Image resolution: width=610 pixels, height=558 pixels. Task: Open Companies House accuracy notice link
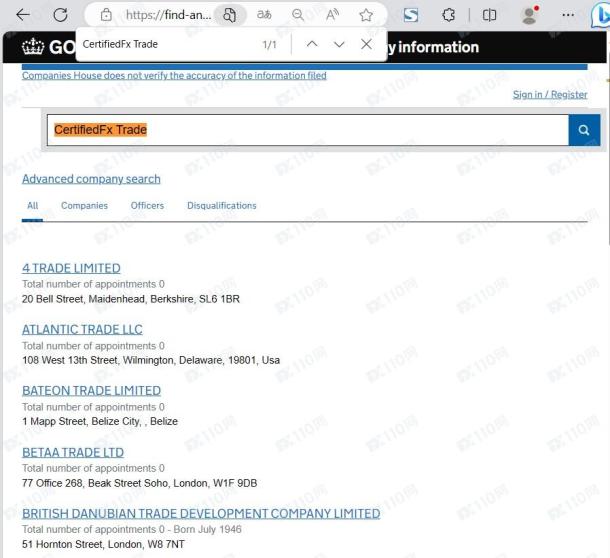pyautogui.click(x=174, y=75)
